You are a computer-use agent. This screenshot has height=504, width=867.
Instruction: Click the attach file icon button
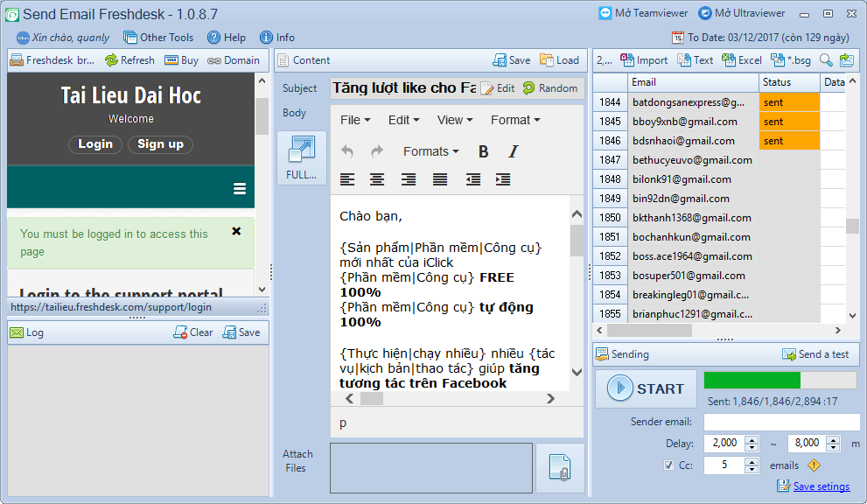tap(560, 467)
